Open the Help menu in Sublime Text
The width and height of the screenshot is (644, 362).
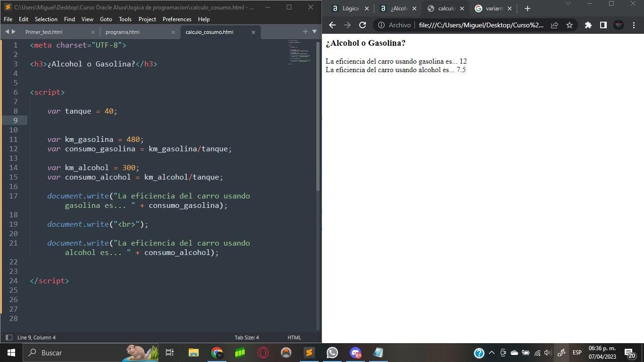point(204,19)
